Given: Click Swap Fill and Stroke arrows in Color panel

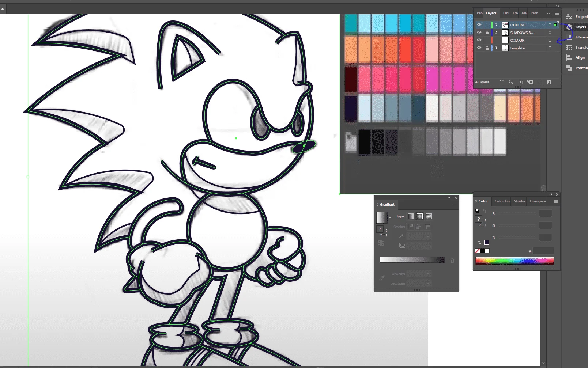Looking at the screenshot, I should [x=485, y=211].
